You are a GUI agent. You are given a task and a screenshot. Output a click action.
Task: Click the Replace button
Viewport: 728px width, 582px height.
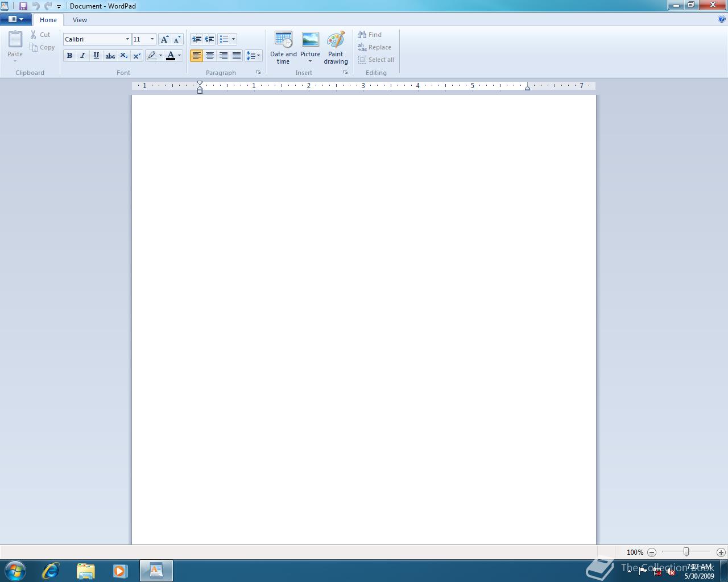point(374,47)
